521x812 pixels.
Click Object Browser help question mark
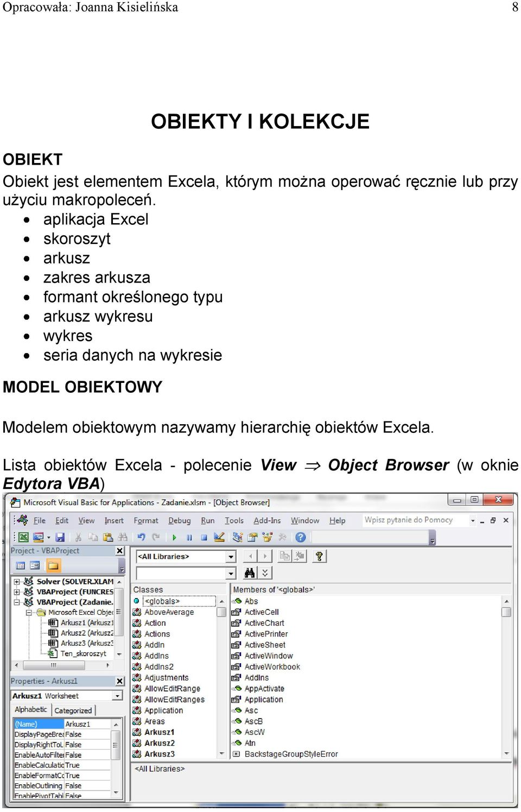(320, 556)
